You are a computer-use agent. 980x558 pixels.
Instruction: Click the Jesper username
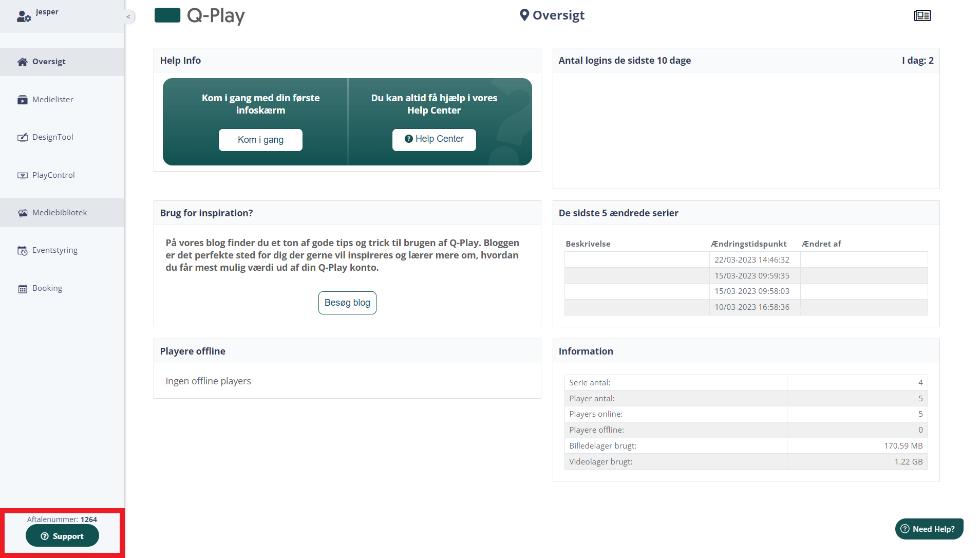click(x=47, y=12)
